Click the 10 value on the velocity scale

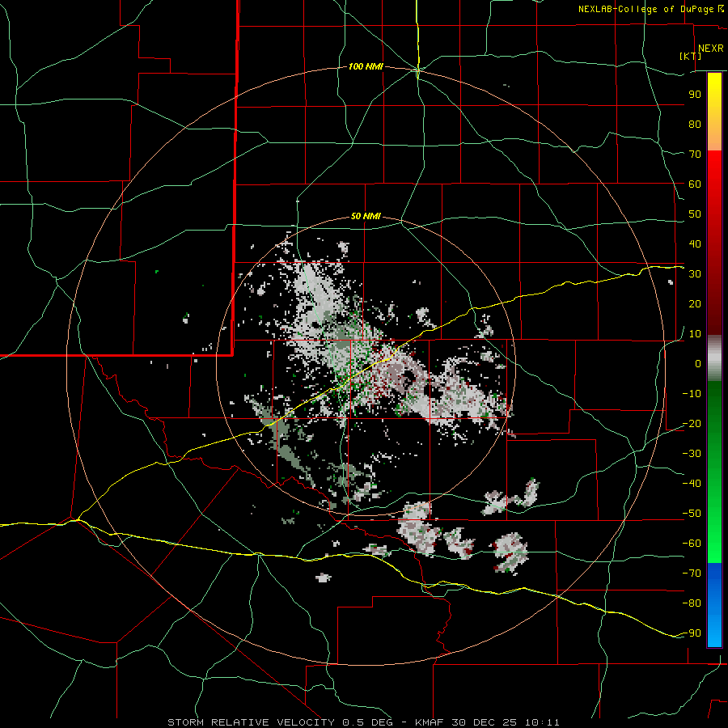coord(695,334)
